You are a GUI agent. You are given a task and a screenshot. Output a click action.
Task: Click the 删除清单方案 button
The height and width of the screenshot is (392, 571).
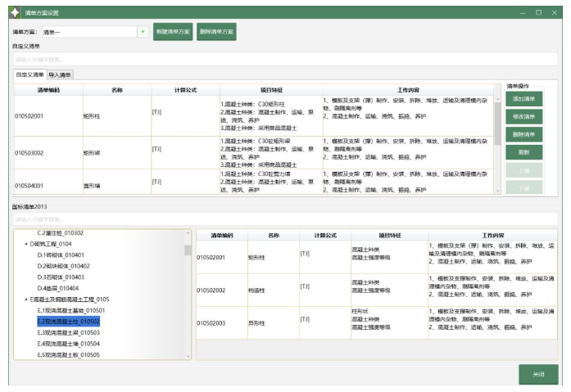(x=216, y=32)
